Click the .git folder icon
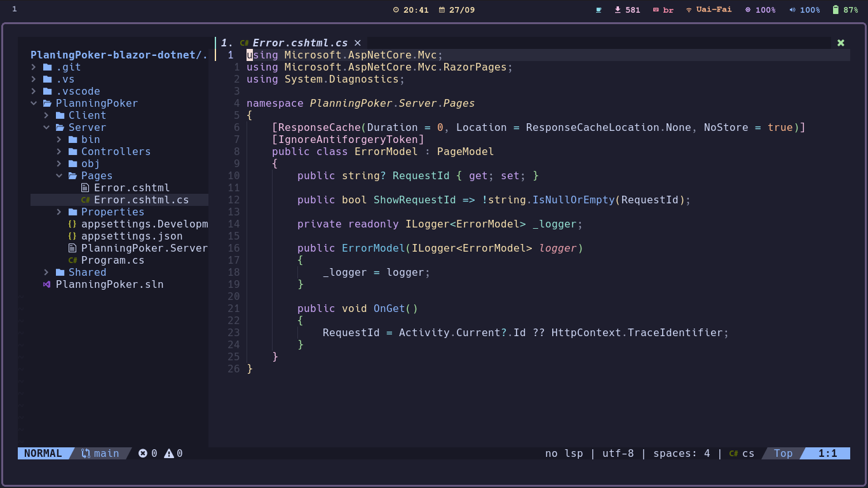868x488 pixels. coord(47,67)
